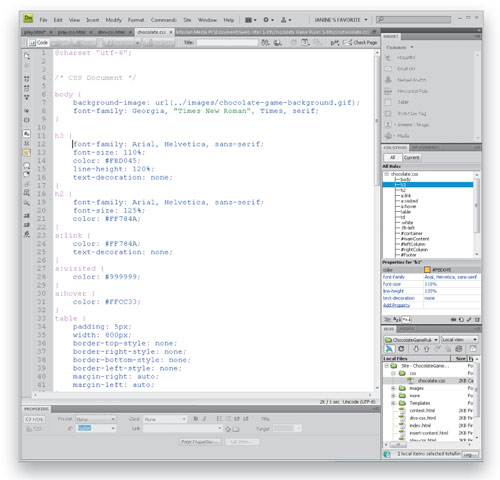Open the File menu
This screenshot has height=480, width=500.
pyautogui.click(x=43, y=20)
